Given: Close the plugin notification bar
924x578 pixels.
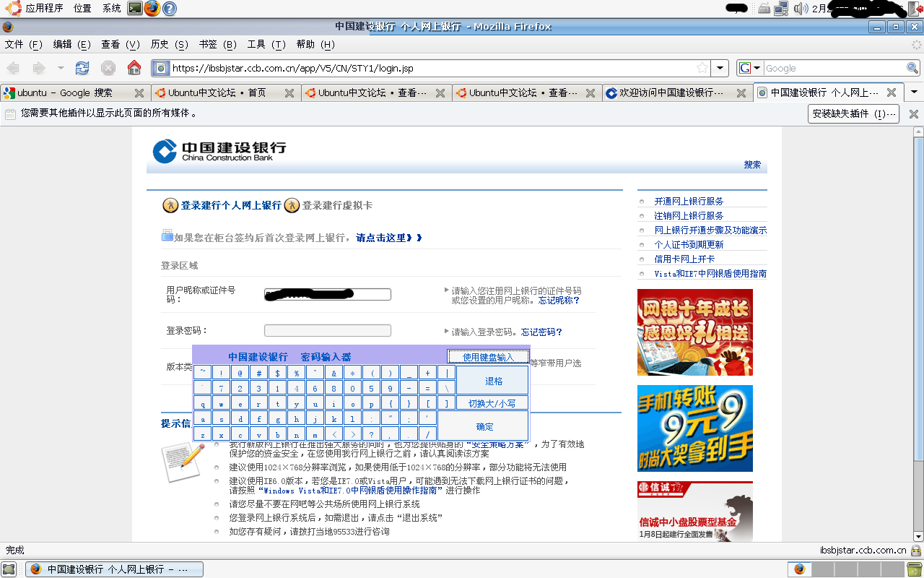Looking at the screenshot, I should coord(913,113).
